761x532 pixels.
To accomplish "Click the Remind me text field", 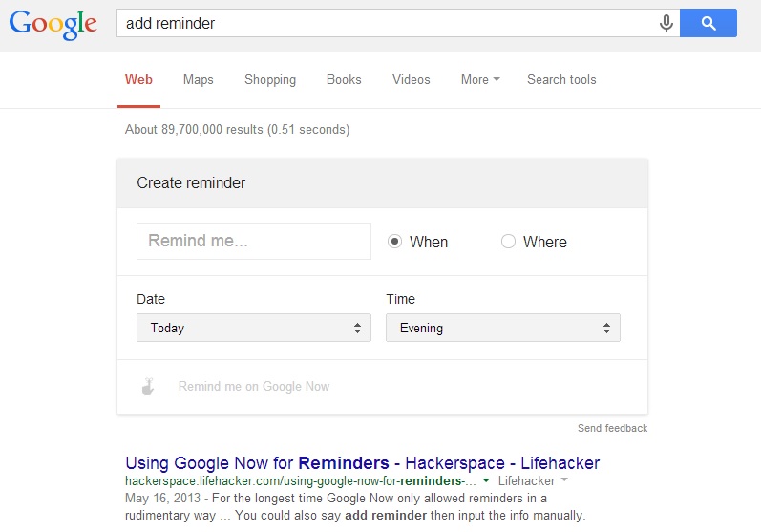I will (254, 242).
